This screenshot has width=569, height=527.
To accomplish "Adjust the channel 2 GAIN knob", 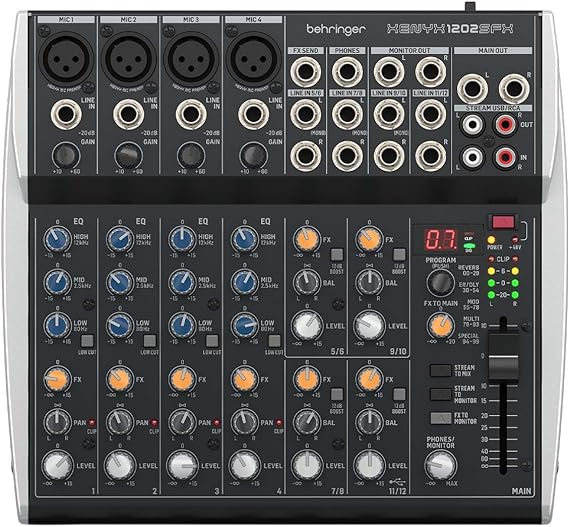I will [x=128, y=156].
